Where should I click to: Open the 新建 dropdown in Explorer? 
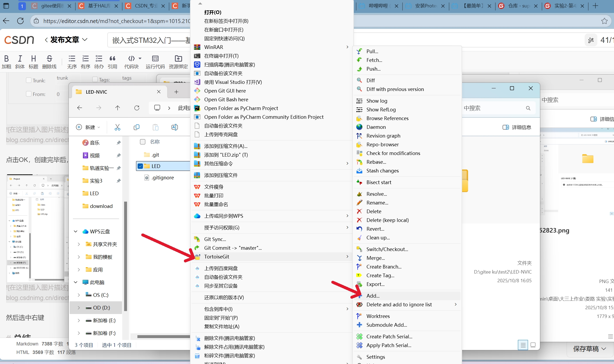pos(88,127)
